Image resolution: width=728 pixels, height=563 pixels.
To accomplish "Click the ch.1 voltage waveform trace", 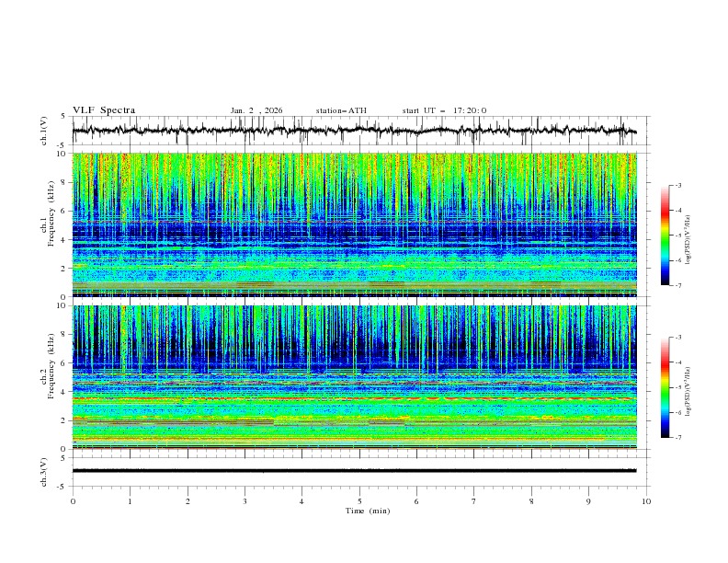I will tap(355, 131).
